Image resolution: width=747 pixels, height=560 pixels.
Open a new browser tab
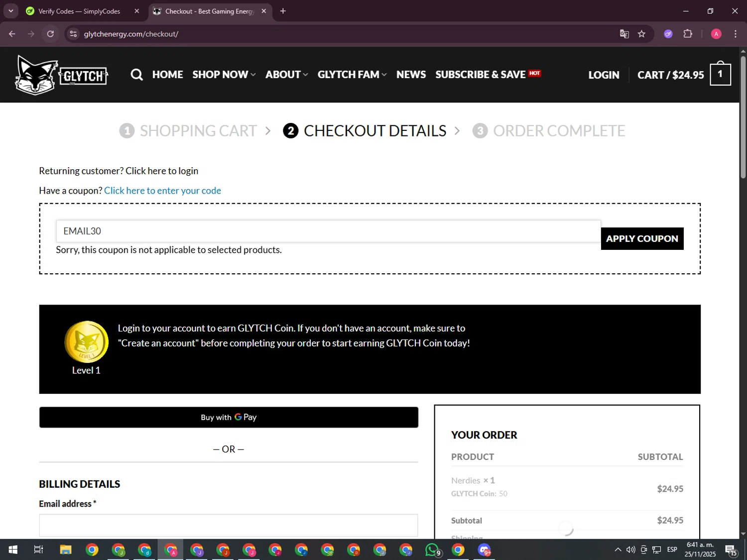click(x=283, y=11)
